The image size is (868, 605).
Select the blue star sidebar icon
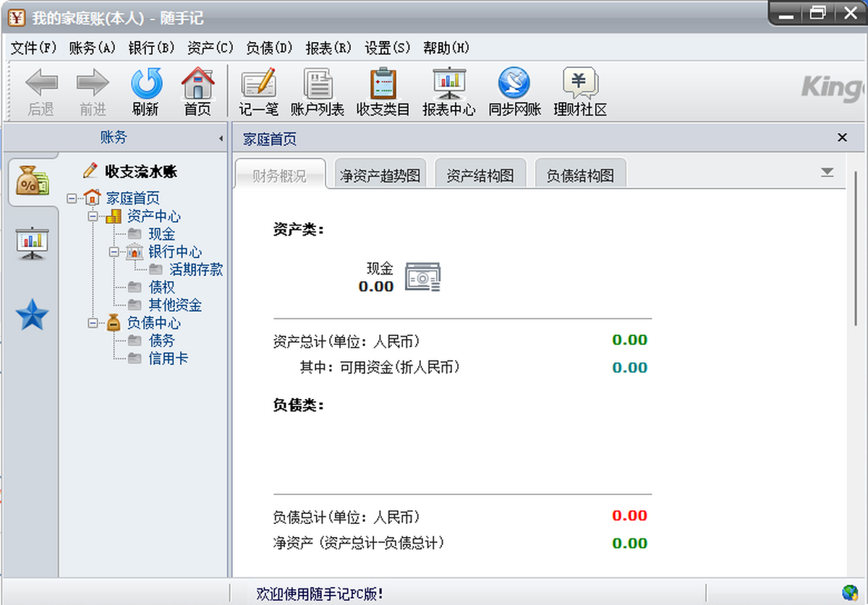coord(32,316)
